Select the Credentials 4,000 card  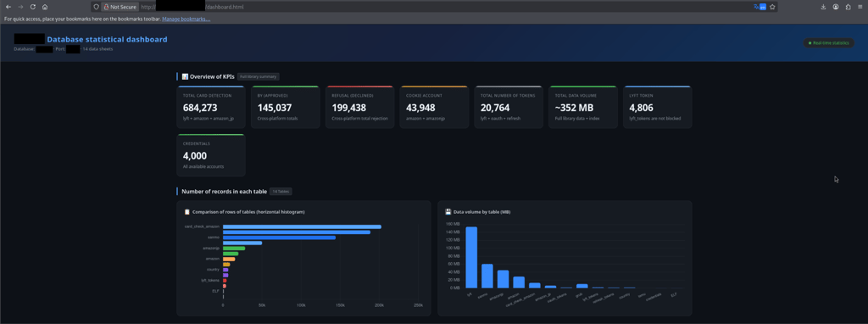(x=211, y=155)
